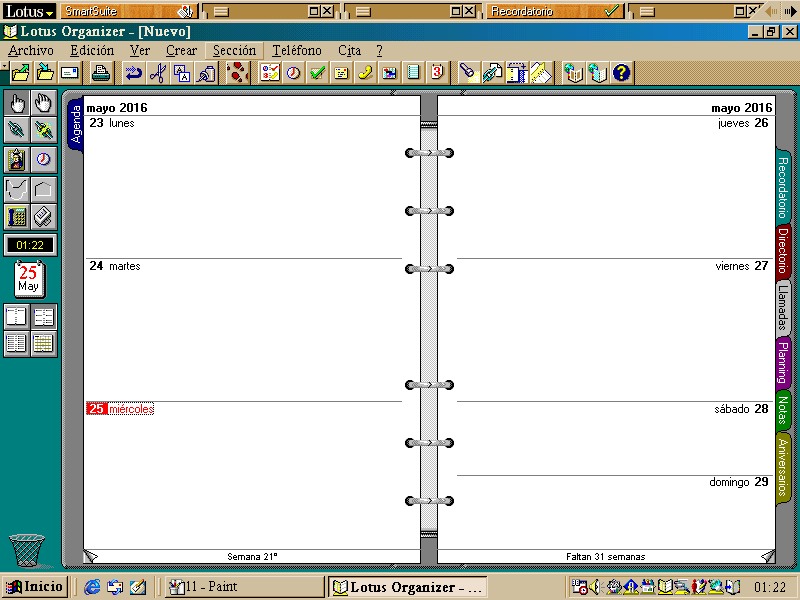
Task: Select the chain link tool
Action: 17,130
